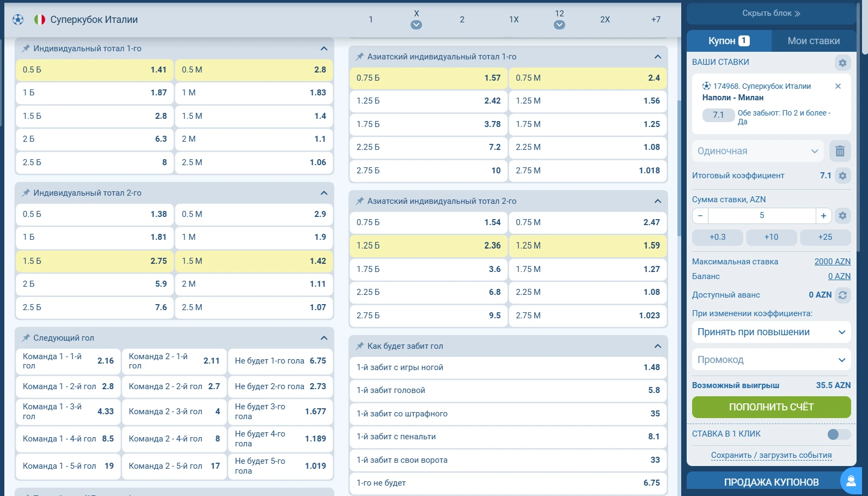Select the Купон tab
The width and height of the screenshot is (868, 496).
[728, 41]
